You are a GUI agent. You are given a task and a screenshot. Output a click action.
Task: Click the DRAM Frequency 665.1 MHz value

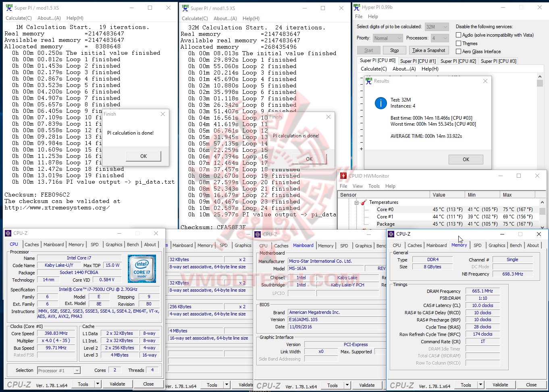click(x=482, y=291)
